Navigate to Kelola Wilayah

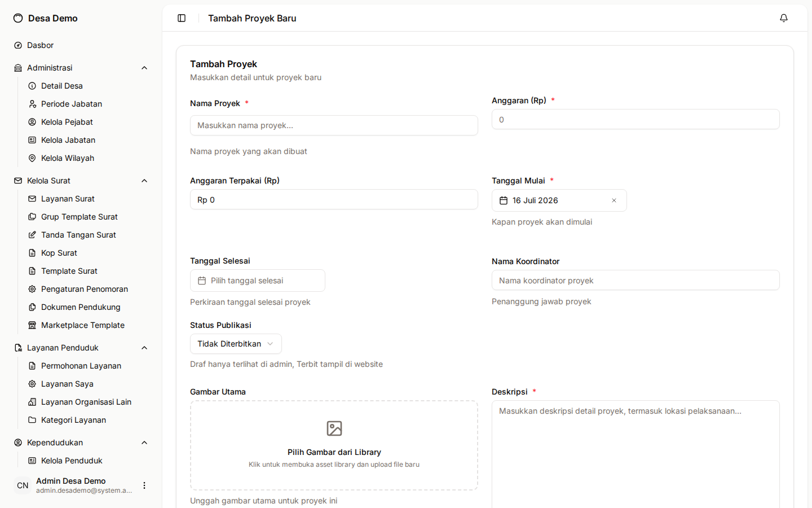click(x=88, y=158)
